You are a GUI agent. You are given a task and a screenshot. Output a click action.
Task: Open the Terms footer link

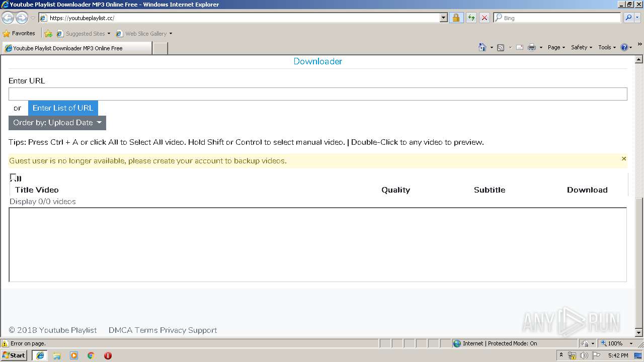tap(146, 330)
